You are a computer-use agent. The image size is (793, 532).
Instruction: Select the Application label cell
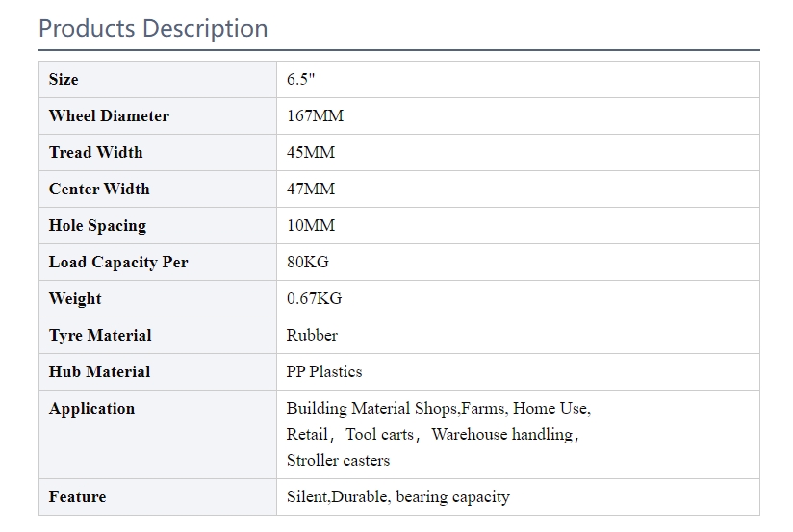coord(158,435)
